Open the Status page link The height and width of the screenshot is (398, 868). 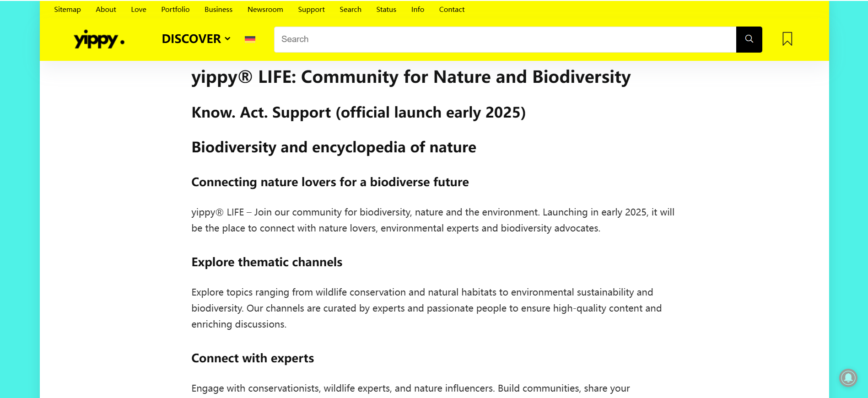386,9
